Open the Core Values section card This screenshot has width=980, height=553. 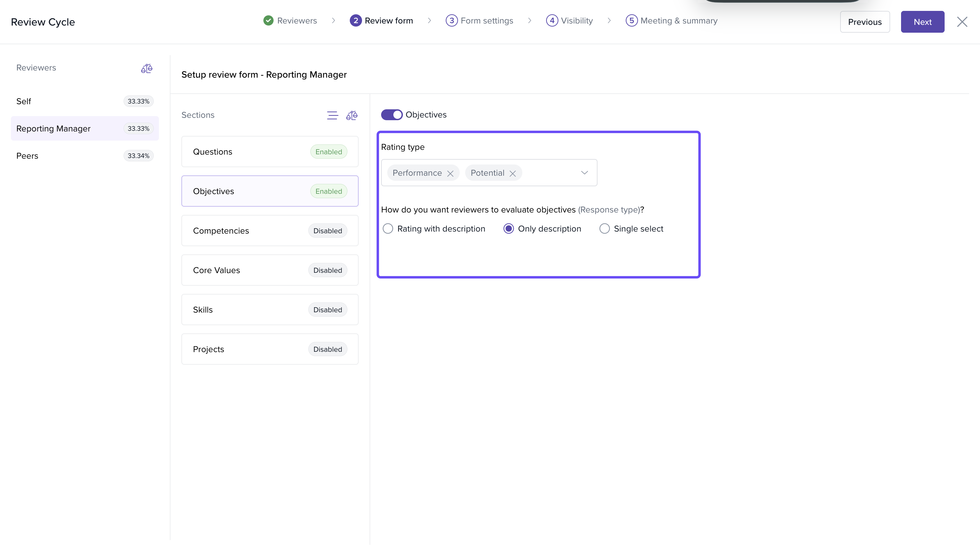pos(270,270)
